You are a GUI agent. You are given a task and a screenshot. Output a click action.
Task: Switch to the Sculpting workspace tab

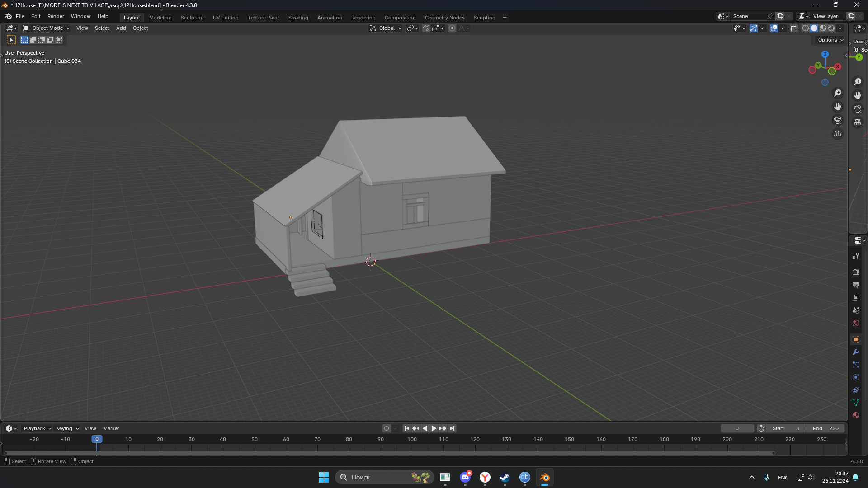pos(192,18)
